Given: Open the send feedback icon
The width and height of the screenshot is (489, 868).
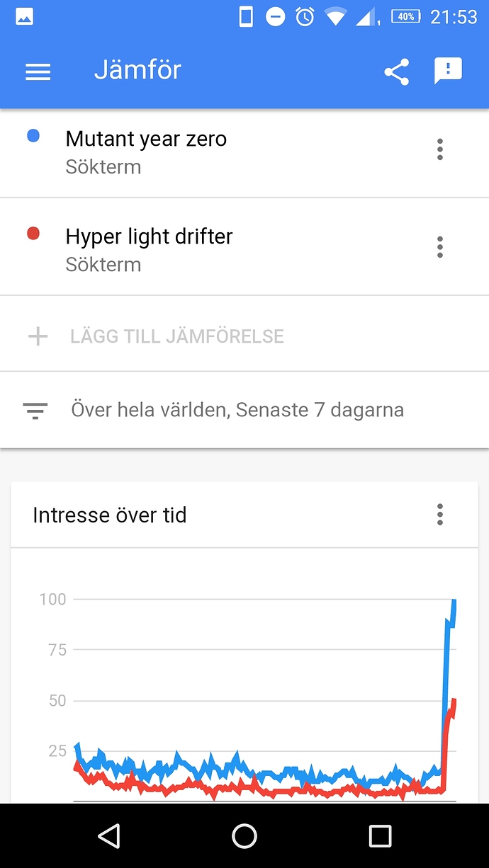Looking at the screenshot, I should [448, 71].
